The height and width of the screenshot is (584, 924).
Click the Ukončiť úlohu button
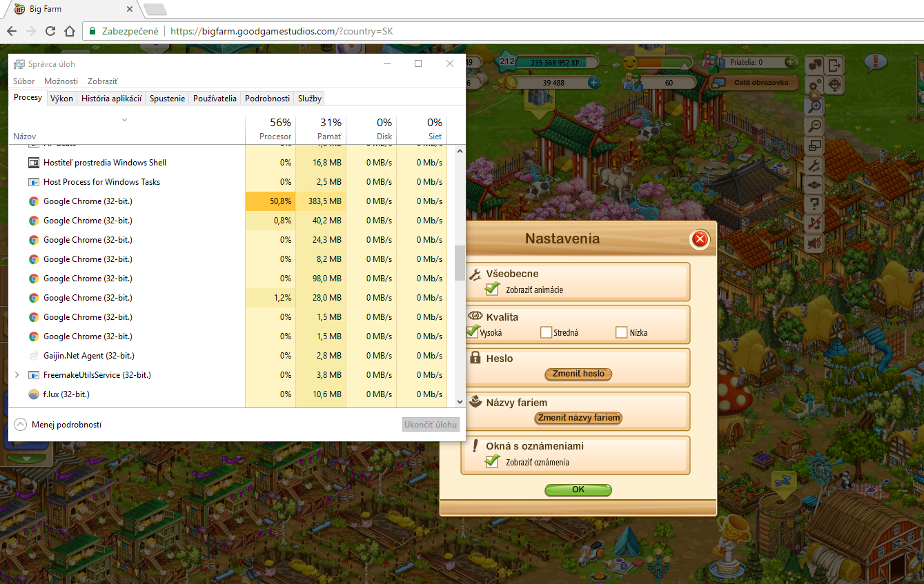coord(431,425)
